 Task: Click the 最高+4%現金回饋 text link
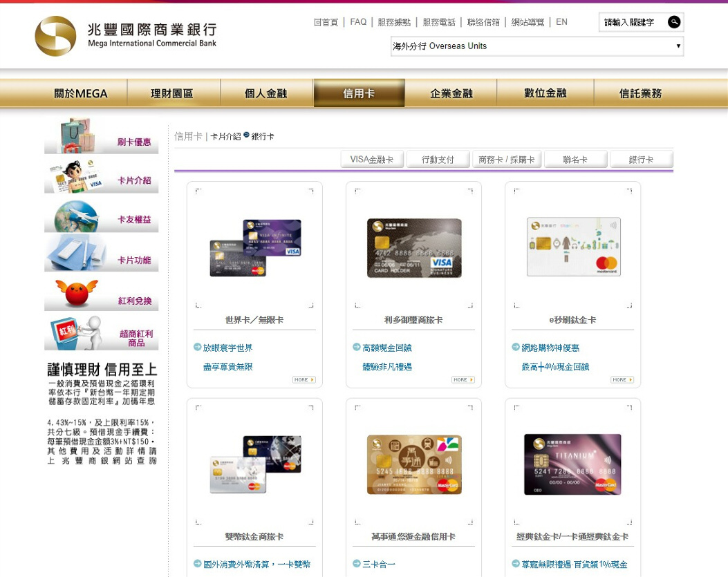click(x=555, y=367)
